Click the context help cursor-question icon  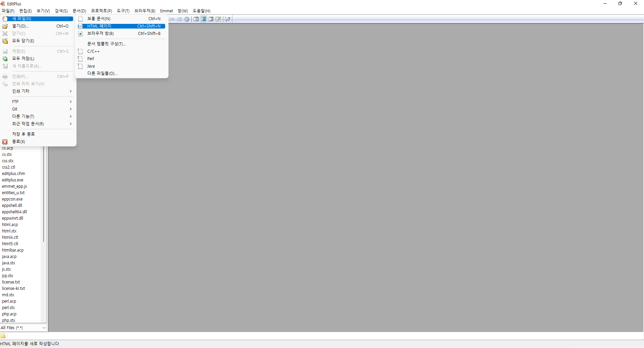tap(228, 19)
